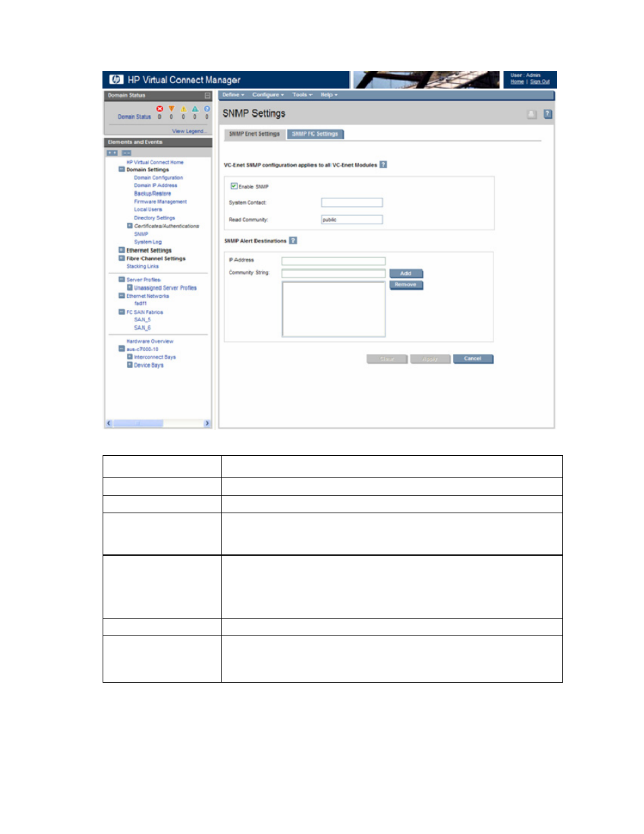
Task: Click the red critical status icon
Action: (x=160, y=109)
